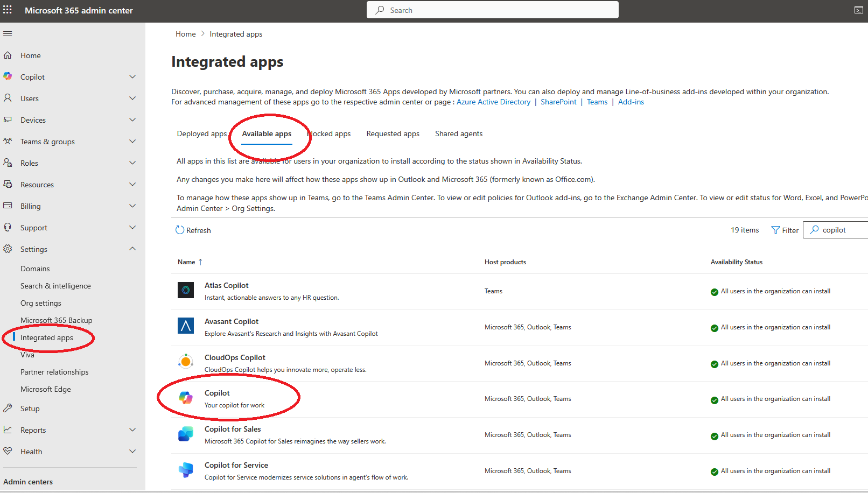Open the Copilot for Service app name
The height and width of the screenshot is (493, 868).
tap(236, 465)
